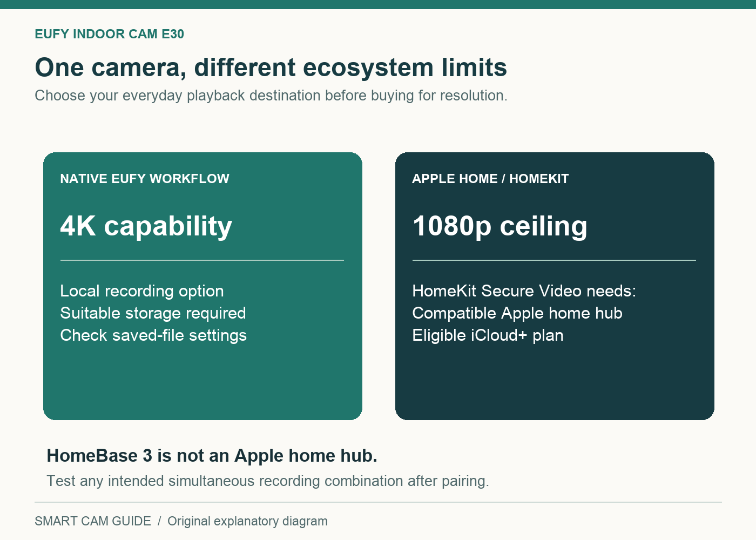Click the 'EUFY INDOOR CAM E30' label

[109, 34]
